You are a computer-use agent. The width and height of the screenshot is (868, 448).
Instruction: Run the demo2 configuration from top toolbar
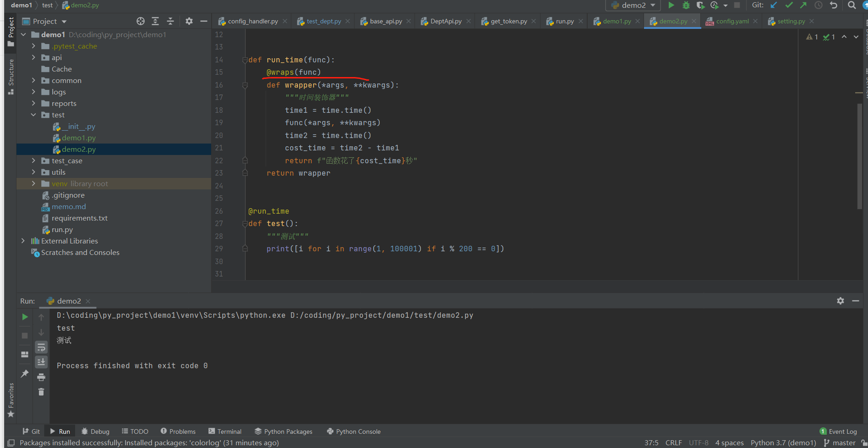(x=671, y=5)
